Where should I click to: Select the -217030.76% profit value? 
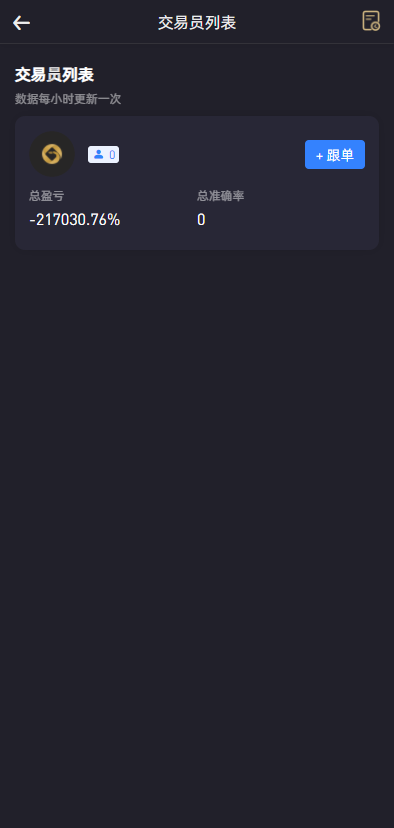[75, 220]
